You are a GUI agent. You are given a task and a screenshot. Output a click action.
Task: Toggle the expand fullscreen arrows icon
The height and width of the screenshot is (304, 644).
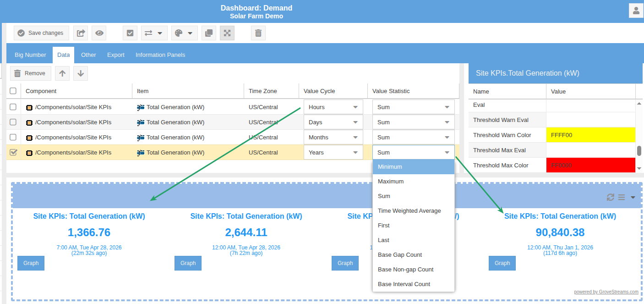tap(227, 33)
